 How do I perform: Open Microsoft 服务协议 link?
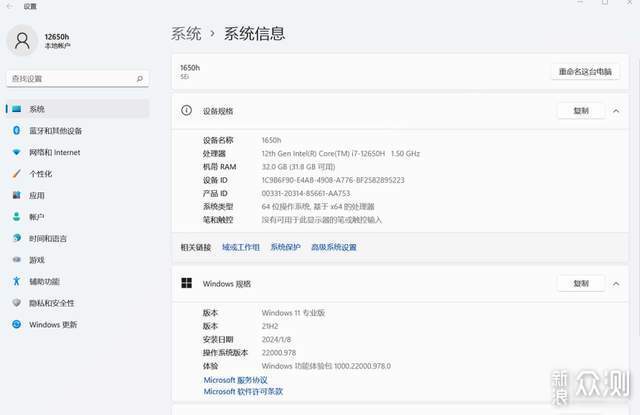[236, 380]
